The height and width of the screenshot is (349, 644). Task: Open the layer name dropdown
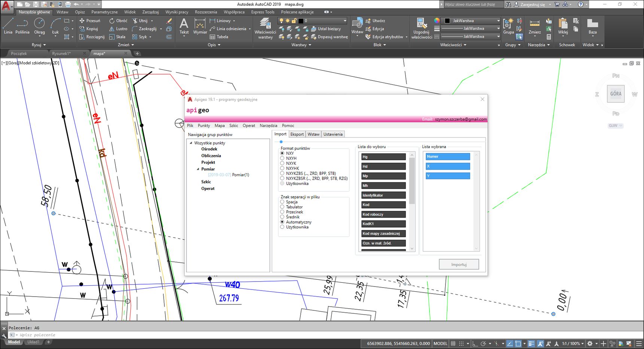pos(345,21)
